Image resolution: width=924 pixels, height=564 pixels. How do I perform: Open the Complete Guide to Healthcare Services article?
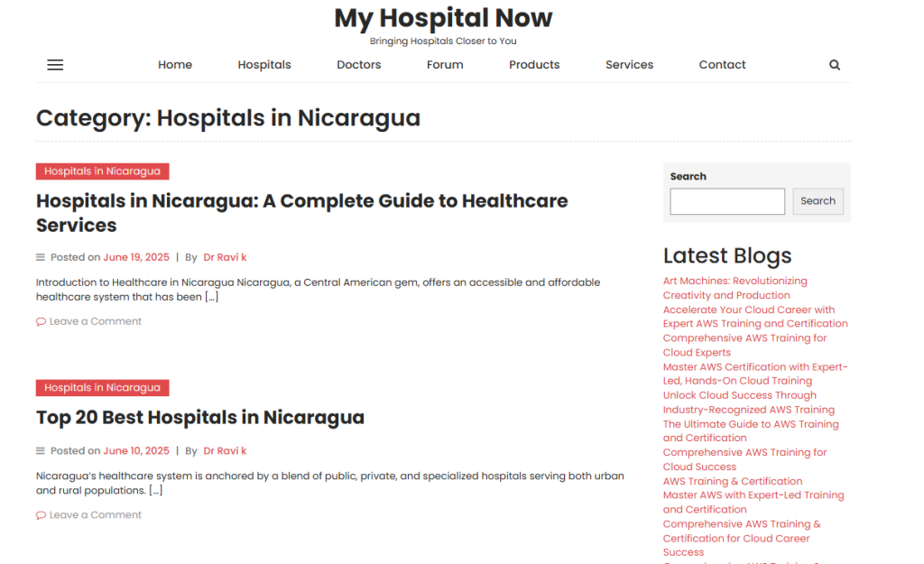[301, 213]
